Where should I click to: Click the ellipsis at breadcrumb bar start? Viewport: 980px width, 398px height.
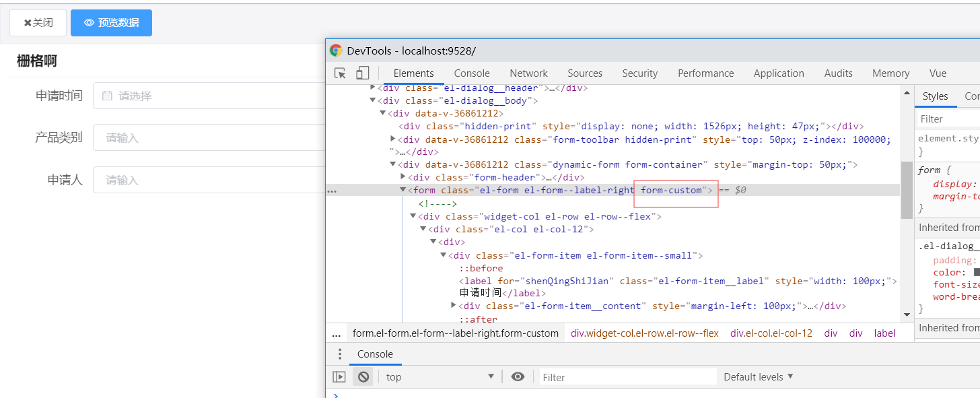pyautogui.click(x=336, y=333)
